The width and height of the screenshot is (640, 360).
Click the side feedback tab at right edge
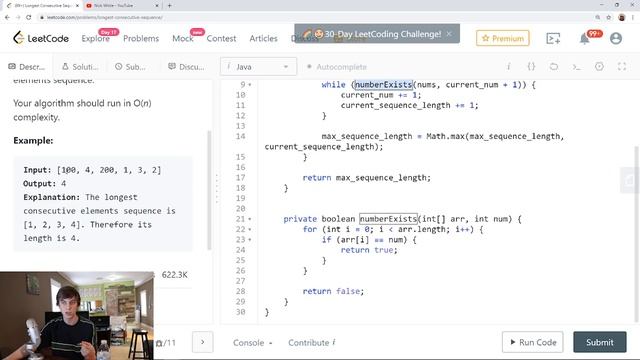630,180
